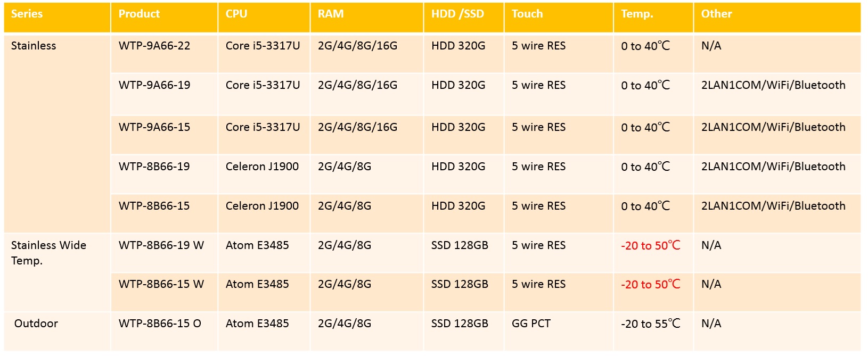This screenshot has height=356, width=868.
Task: Select the WTP-9A66-15 product cell
Action: point(154,128)
